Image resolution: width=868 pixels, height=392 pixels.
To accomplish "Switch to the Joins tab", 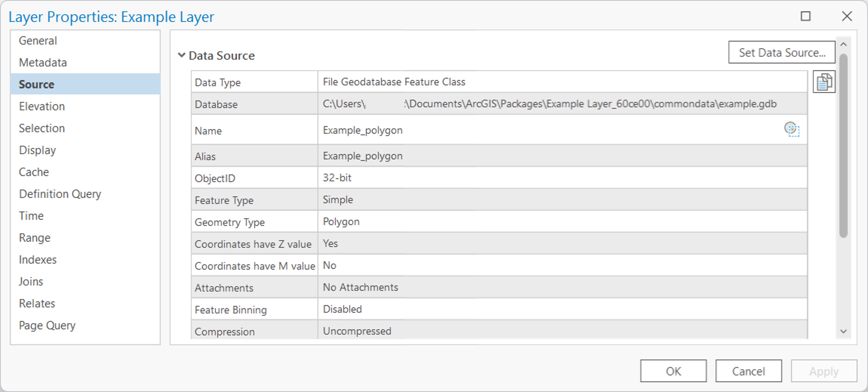I will pyautogui.click(x=31, y=281).
